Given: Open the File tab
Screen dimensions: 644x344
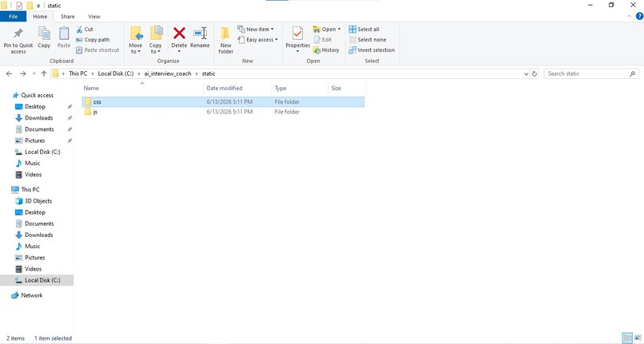Looking at the screenshot, I should click(13, 17).
